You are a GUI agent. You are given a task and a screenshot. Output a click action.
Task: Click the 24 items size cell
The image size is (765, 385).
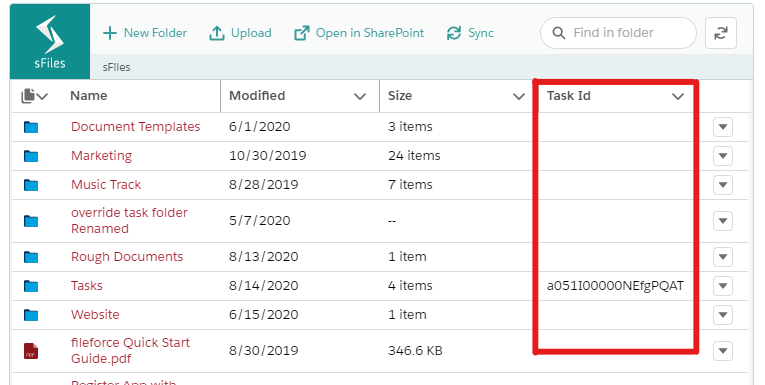414,155
